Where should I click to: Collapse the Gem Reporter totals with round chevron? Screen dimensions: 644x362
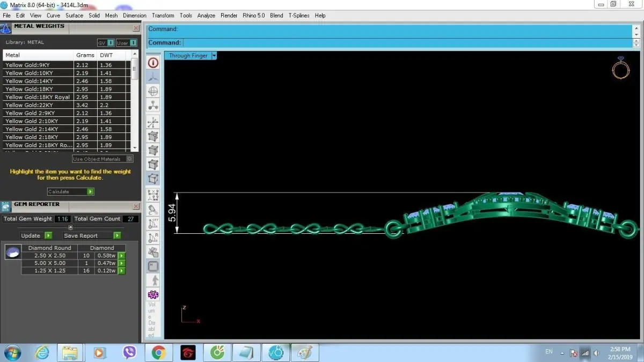click(x=70, y=227)
